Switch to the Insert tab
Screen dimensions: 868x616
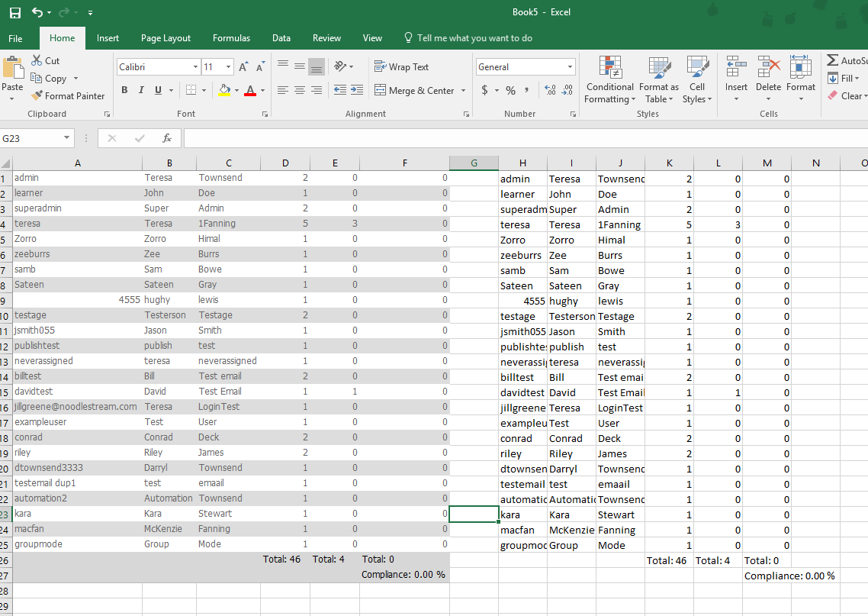click(108, 38)
